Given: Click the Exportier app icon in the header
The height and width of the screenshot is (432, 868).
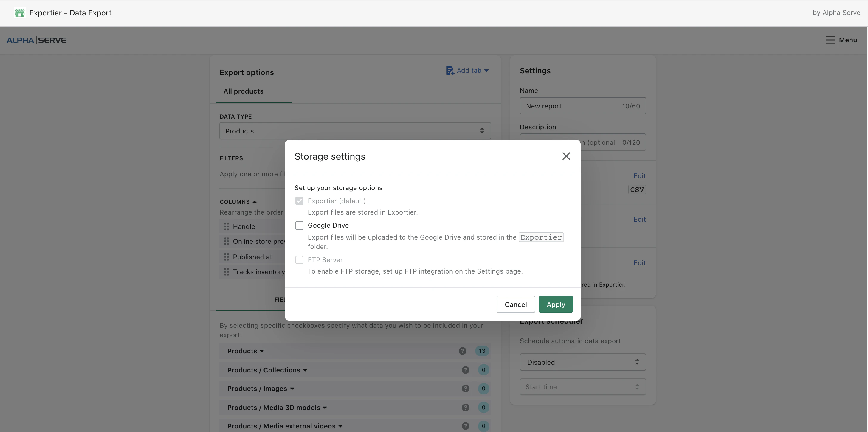Looking at the screenshot, I should coord(20,13).
